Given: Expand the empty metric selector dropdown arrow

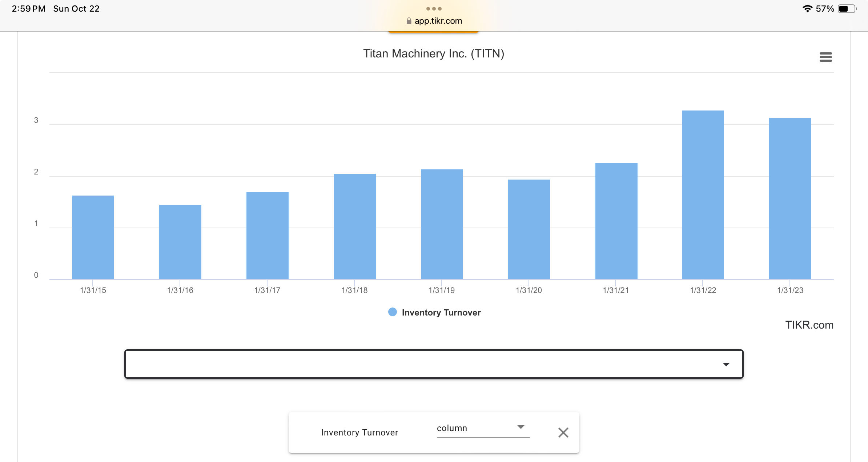Looking at the screenshot, I should (726, 364).
